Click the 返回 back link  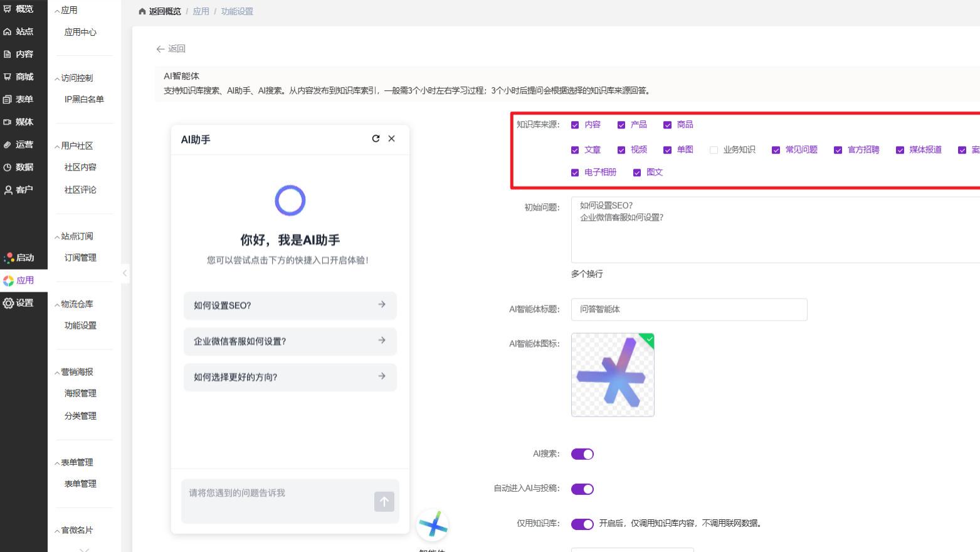(171, 48)
